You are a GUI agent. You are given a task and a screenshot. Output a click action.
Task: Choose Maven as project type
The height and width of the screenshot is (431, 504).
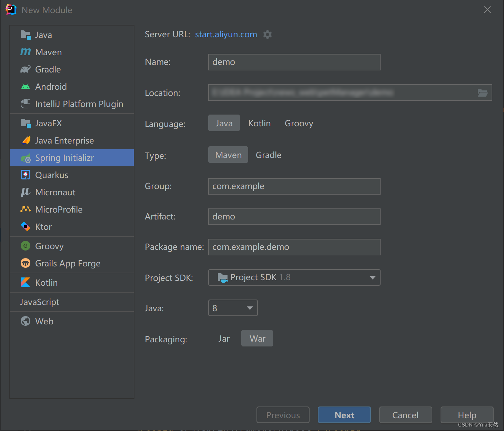pyautogui.click(x=228, y=155)
